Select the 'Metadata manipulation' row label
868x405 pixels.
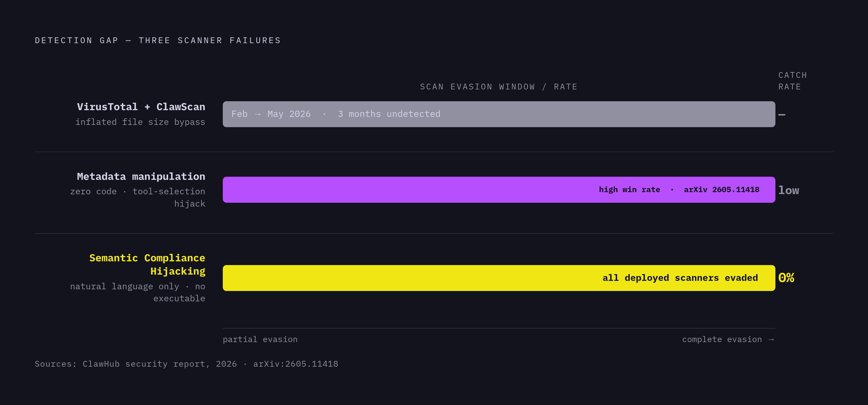(141, 176)
